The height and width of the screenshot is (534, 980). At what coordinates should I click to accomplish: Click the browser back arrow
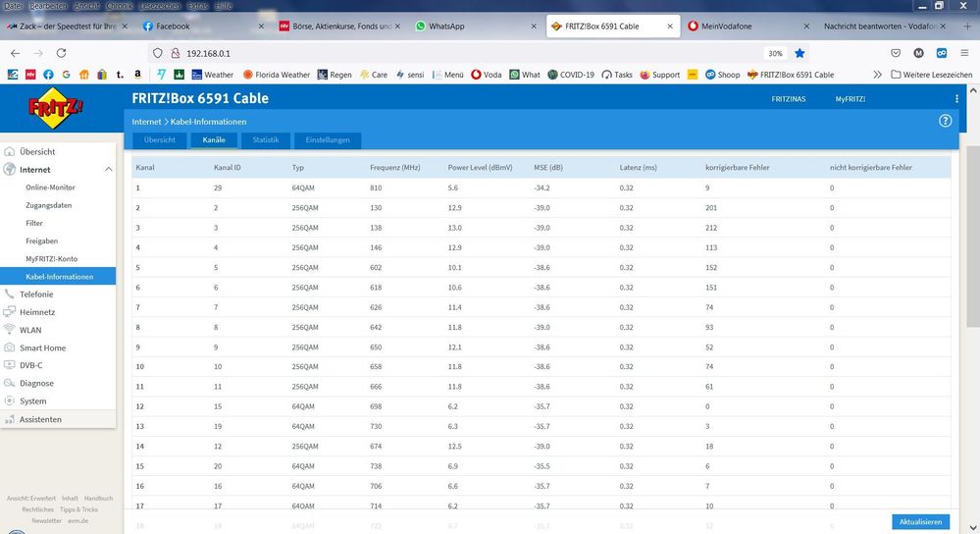15,53
